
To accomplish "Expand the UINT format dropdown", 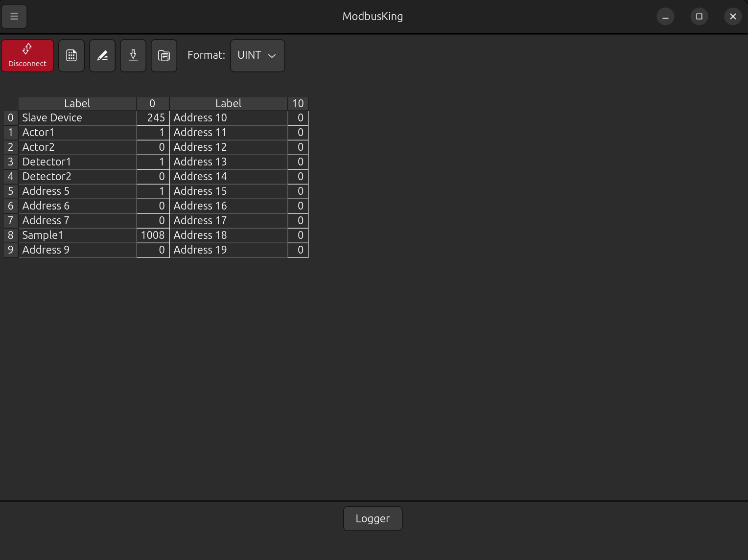I will (x=257, y=56).
